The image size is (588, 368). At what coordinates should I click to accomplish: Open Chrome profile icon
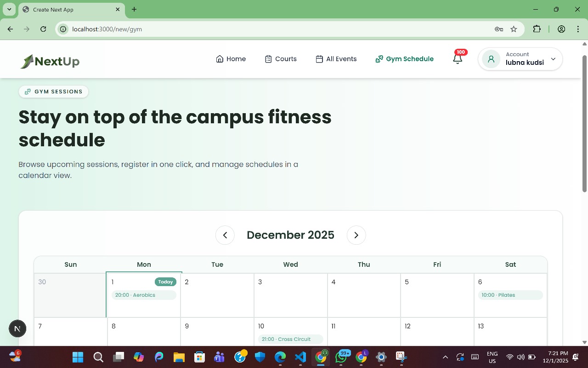pos(561,29)
